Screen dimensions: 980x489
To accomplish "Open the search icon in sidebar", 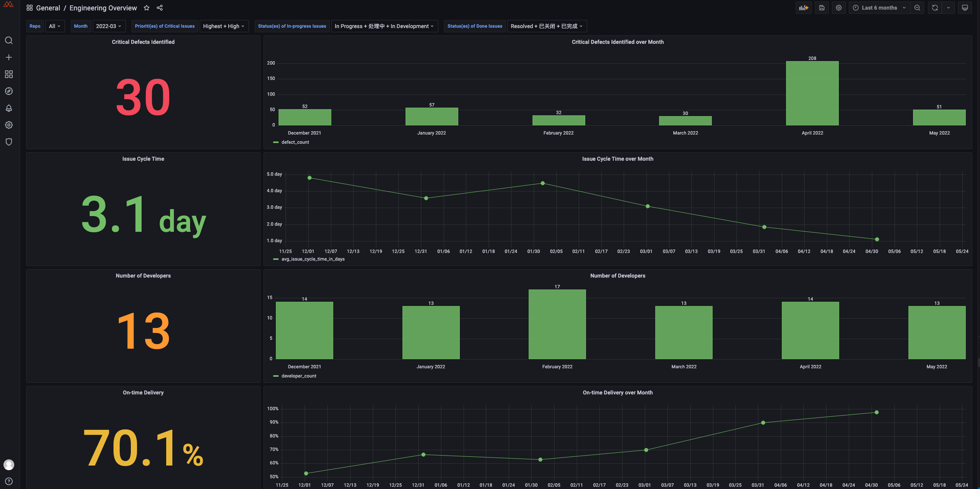I will tap(9, 40).
